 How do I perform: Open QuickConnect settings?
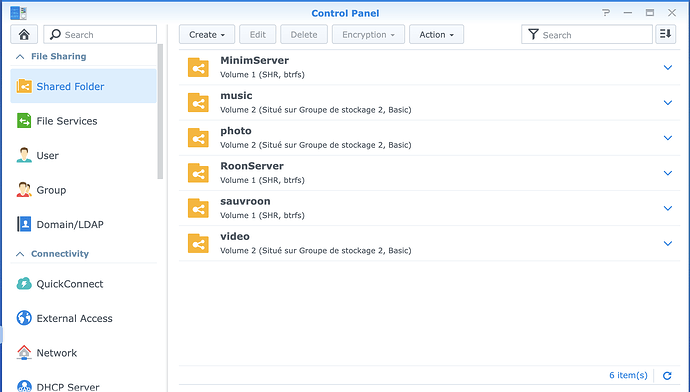point(83,284)
